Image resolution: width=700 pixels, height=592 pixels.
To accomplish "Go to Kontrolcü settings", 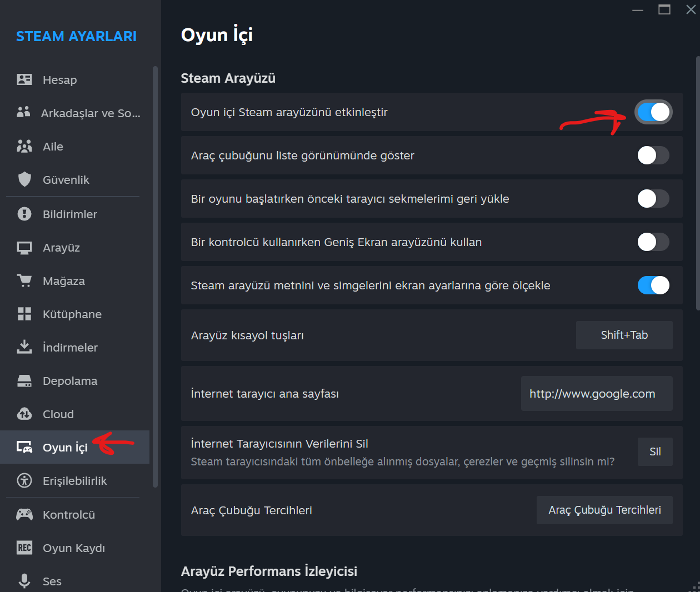I will tap(75, 514).
